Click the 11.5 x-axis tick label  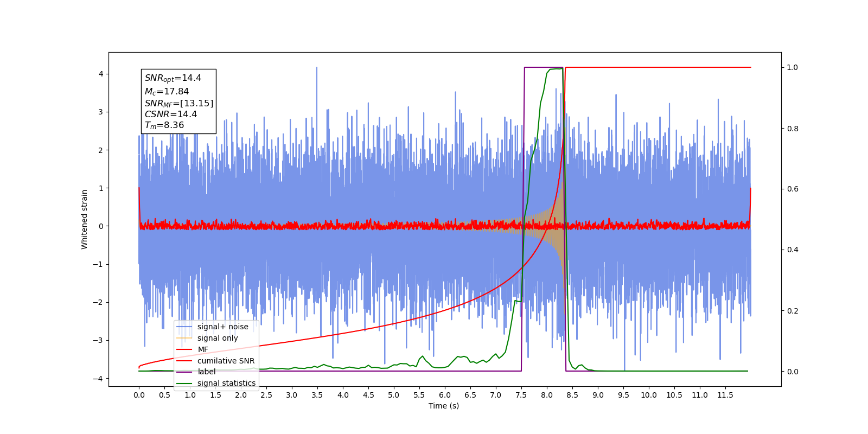(x=725, y=395)
